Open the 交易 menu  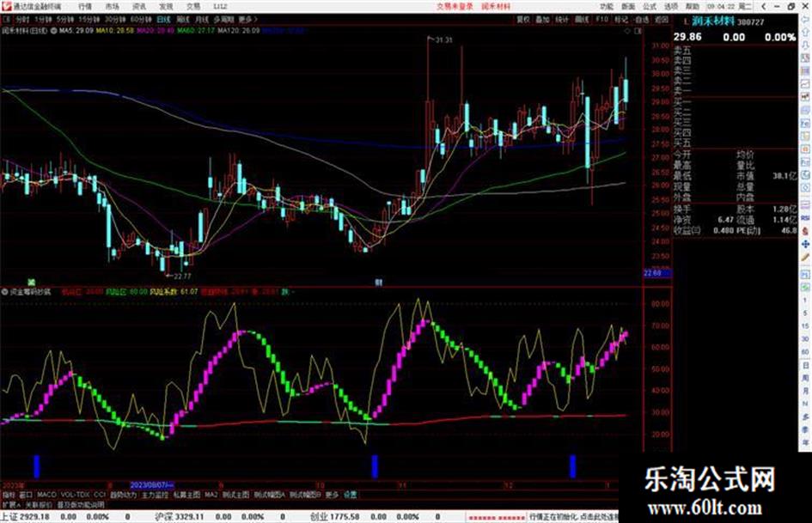pos(193,6)
